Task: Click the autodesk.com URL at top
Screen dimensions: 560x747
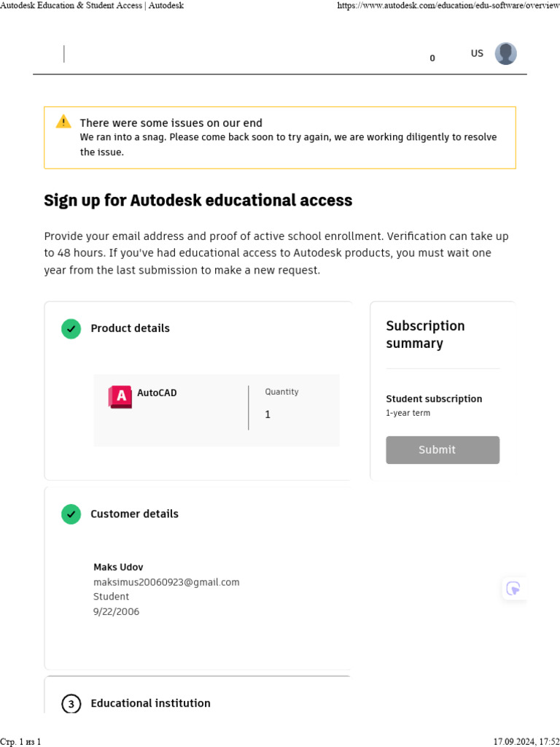Action: tap(447, 5)
